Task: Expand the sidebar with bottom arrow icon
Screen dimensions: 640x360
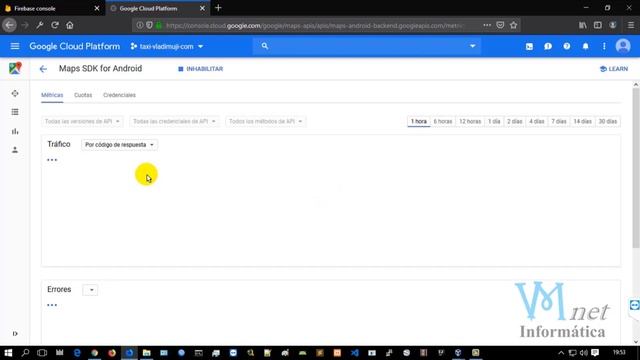Action: pyautogui.click(x=15, y=333)
